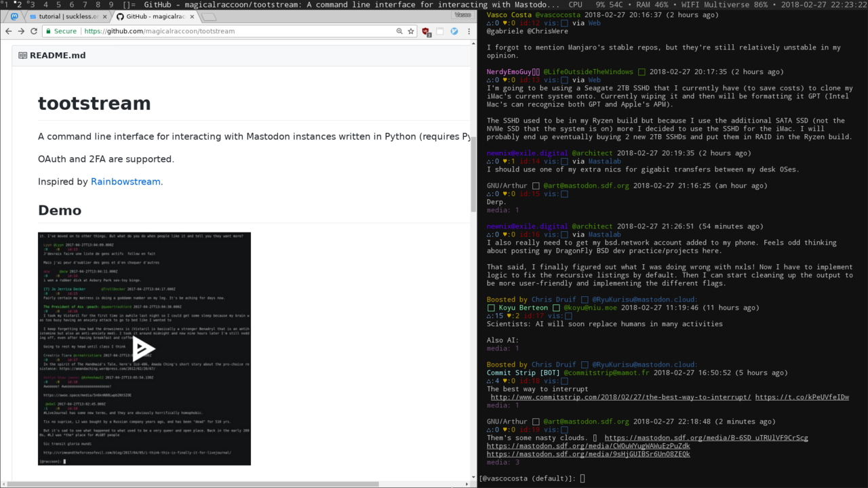This screenshot has height=488, width=868.
Task: Open Chrome's three-dot menu
Action: pos(467,31)
